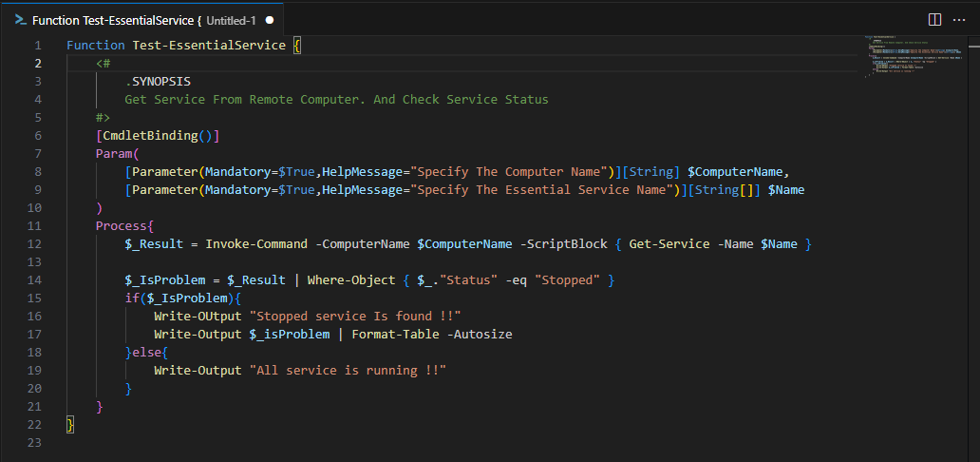Click line number 13 in the gutter

tap(35, 262)
